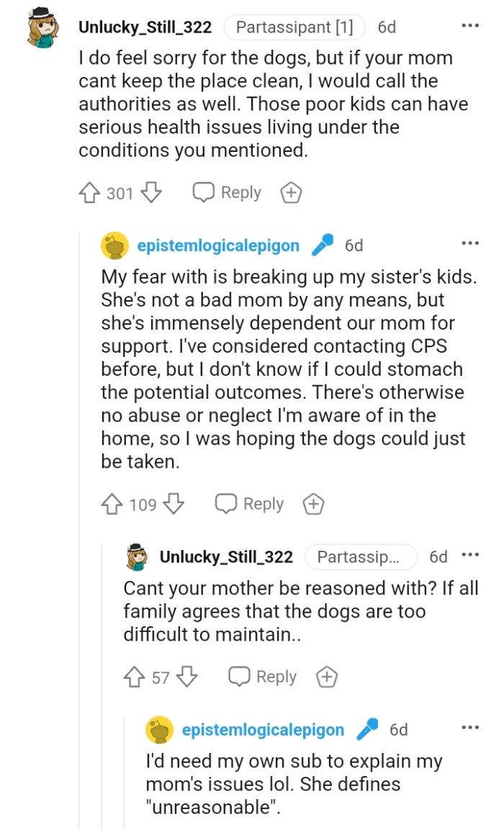The height and width of the screenshot is (830, 504).
Task: Reply to the comment with 57 votes
Action: [x=262, y=677]
